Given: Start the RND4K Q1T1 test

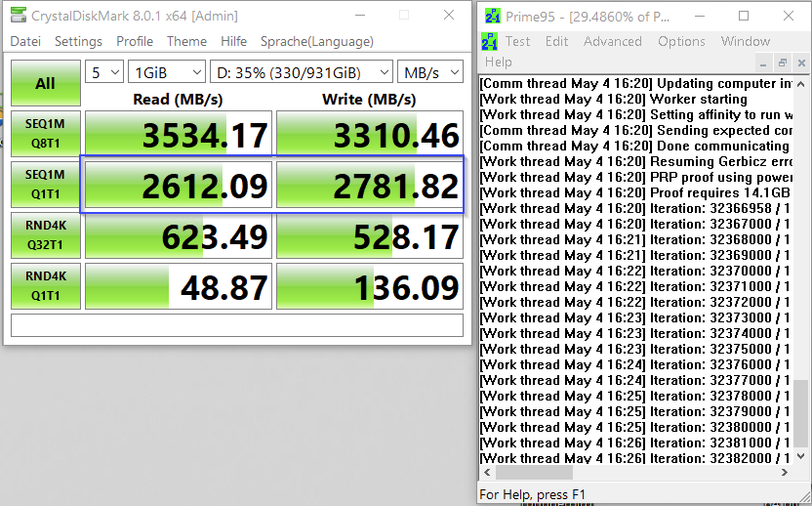Looking at the screenshot, I should point(46,285).
